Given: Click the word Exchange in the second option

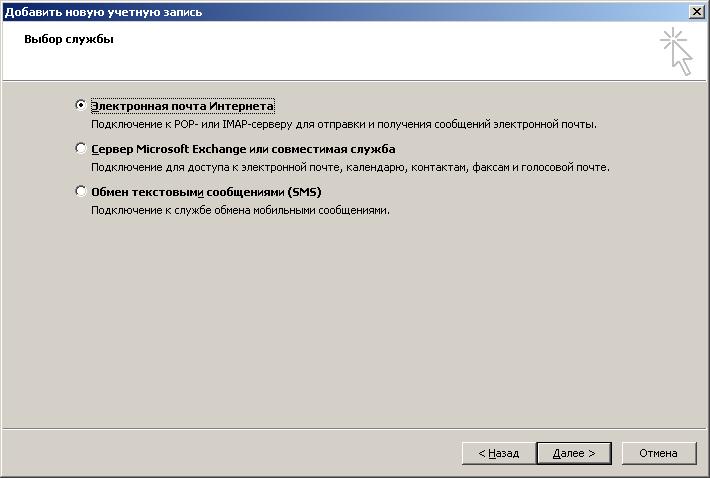Looking at the screenshot, I should pyautogui.click(x=219, y=149).
